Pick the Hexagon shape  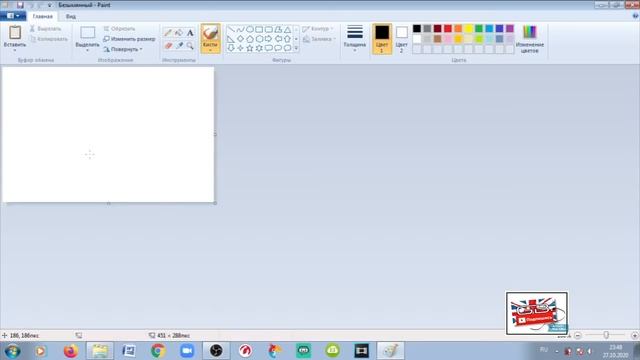(259, 39)
